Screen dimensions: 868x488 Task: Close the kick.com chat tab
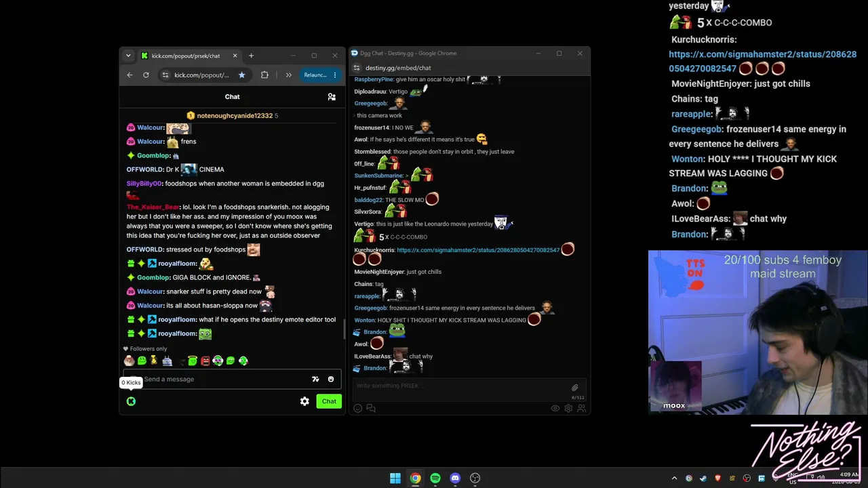coord(235,56)
